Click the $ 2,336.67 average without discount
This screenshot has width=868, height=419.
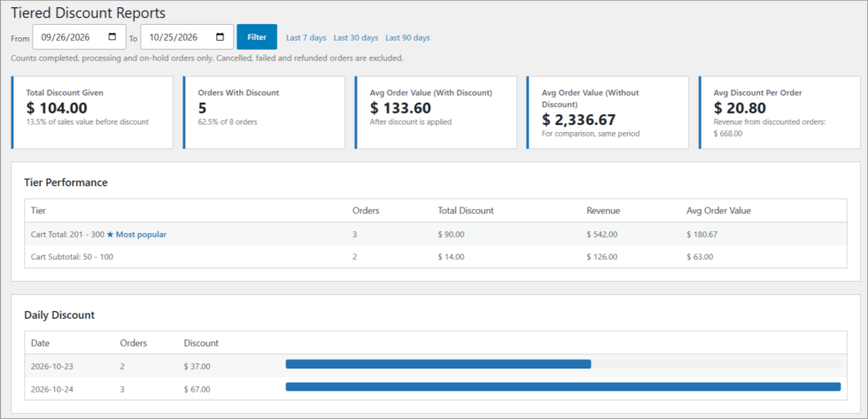(578, 120)
